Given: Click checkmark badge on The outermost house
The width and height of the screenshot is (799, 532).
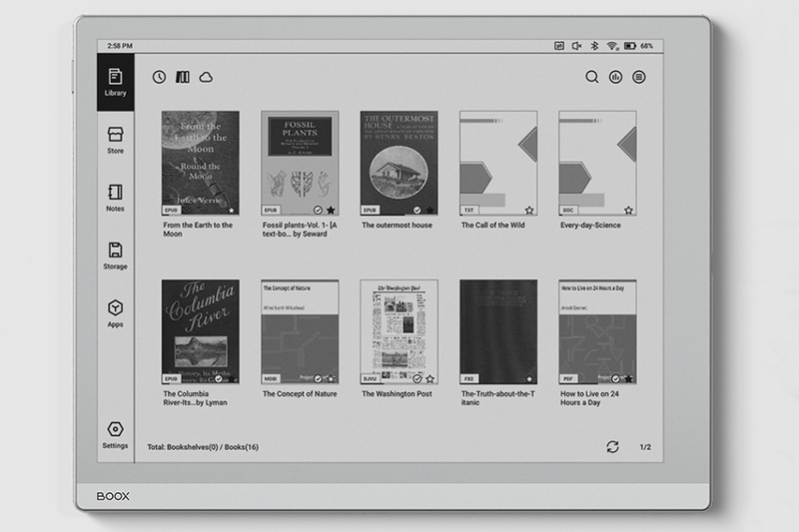Looking at the screenshot, I should (x=416, y=211).
